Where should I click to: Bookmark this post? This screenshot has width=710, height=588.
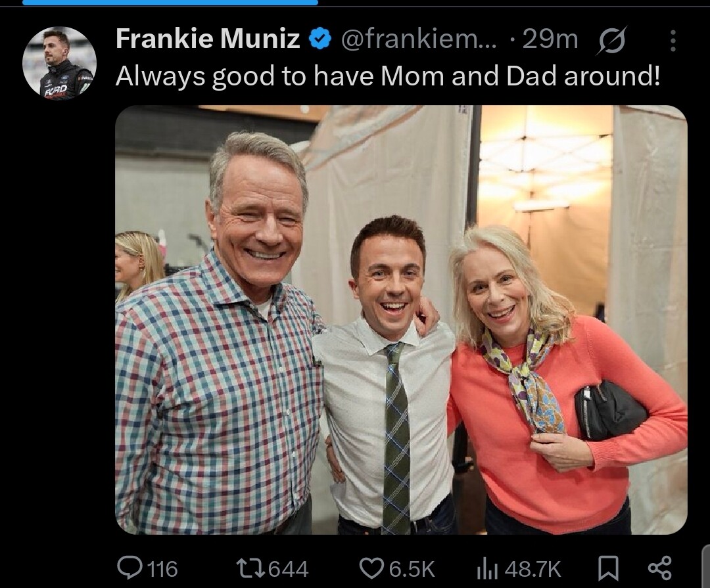[608, 569]
